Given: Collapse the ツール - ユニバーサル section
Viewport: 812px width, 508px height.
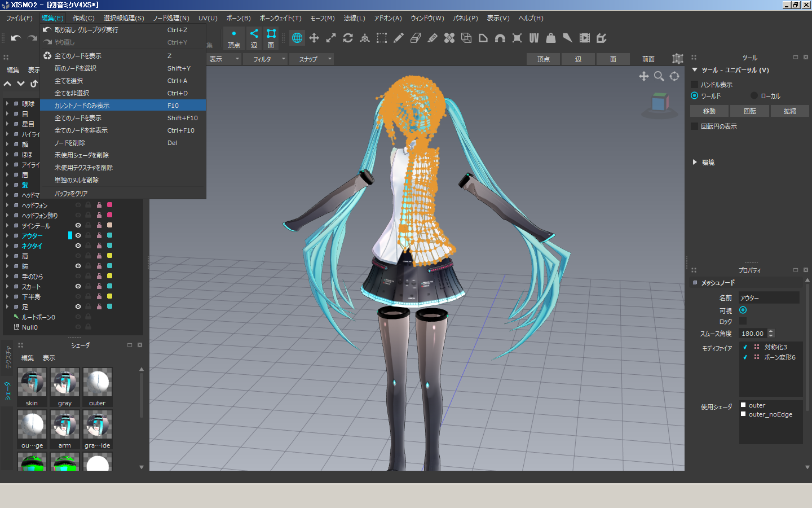Looking at the screenshot, I should [695, 70].
